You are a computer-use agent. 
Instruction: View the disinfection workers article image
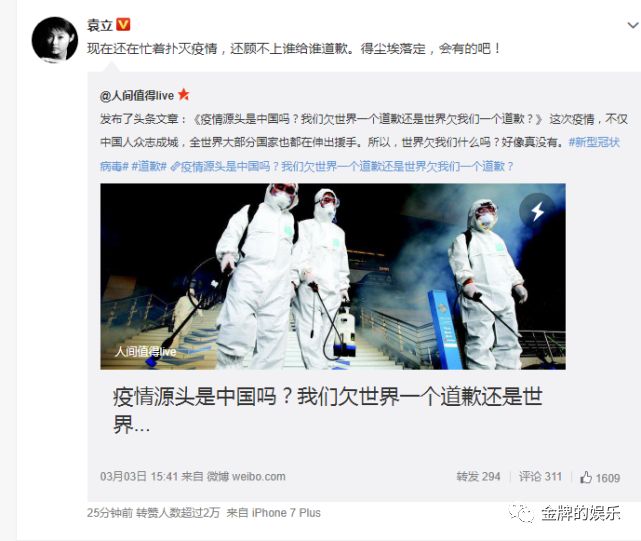point(333,276)
